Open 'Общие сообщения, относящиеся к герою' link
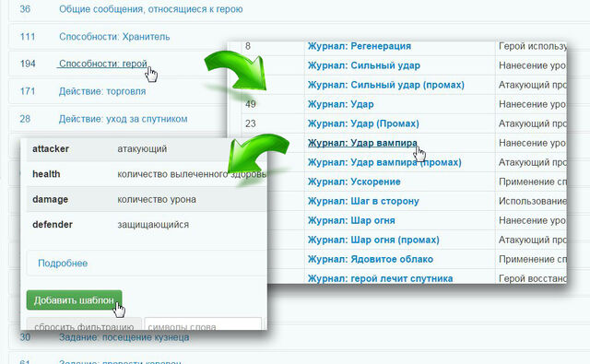Image resolution: width=590 pixels, height=364 pixels. pos(151,9)
